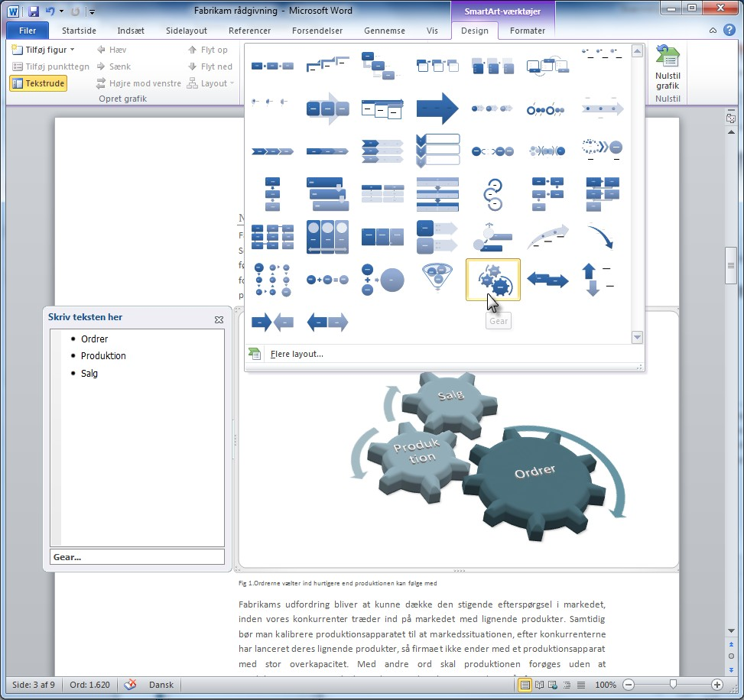Switch to the Startside tab
The image size is (744, 700).
pos(79,31)
